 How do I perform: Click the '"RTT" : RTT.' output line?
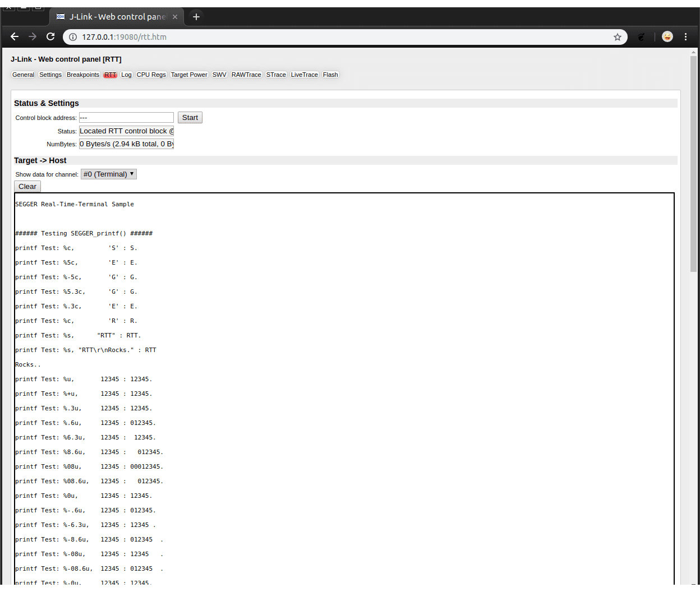[x=78, y=335]
